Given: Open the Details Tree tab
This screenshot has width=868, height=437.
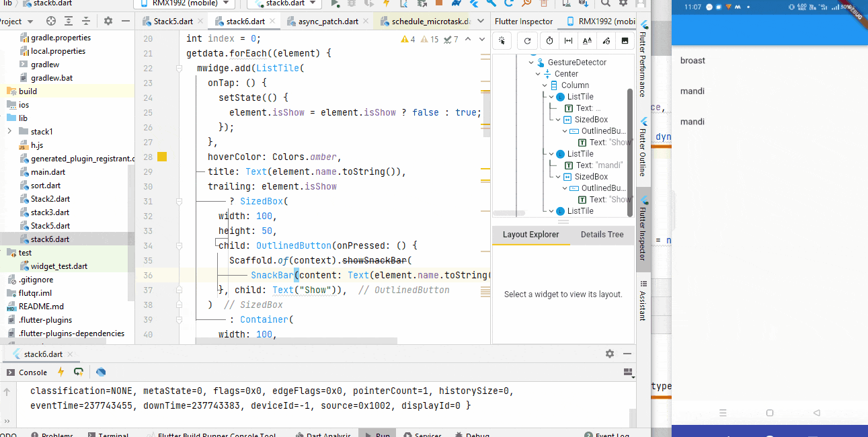Looking at the screenshot, I should point(602,235).
